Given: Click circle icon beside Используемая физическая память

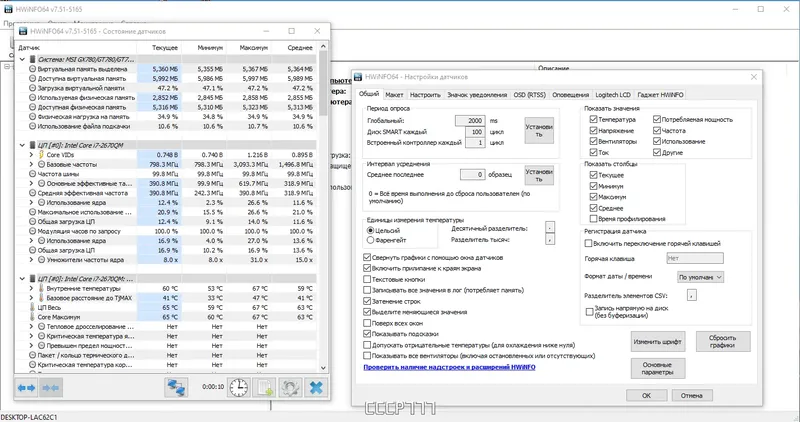Looking at the screenshot, I should tap(33, 97).
